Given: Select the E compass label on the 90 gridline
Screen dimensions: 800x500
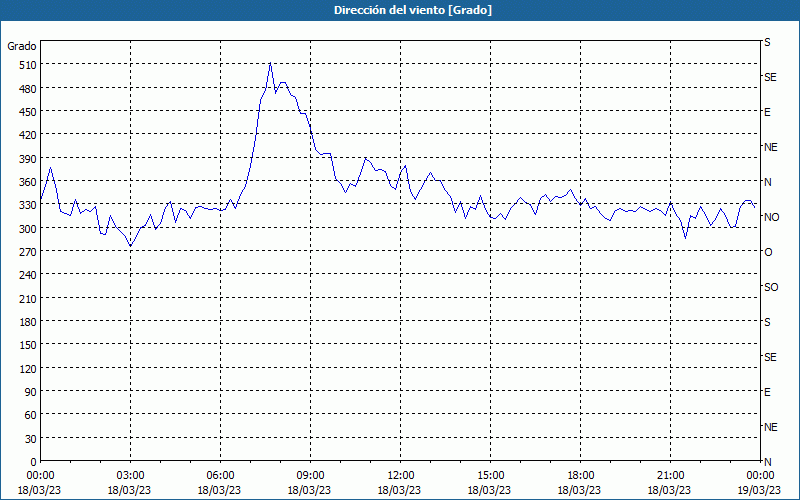Looking at the screenshot, I should [x=767, y=392].
